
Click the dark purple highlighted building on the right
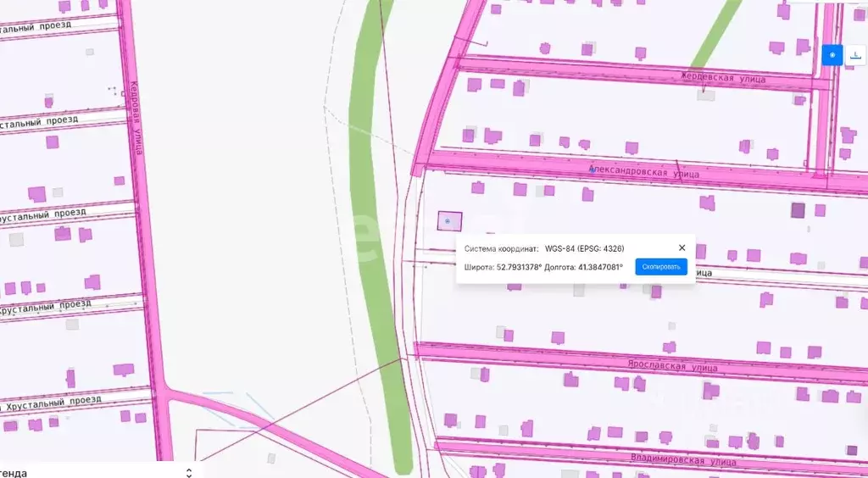pos(798,210)
